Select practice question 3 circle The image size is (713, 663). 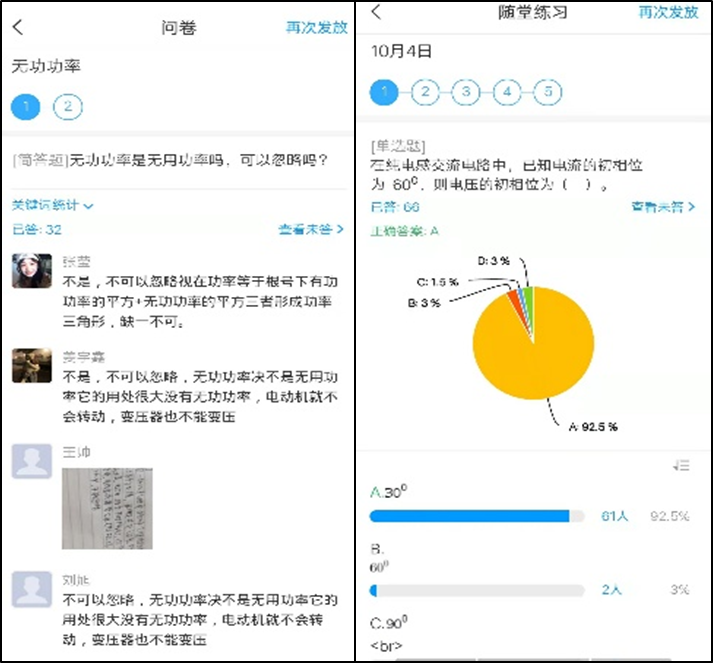466,92
